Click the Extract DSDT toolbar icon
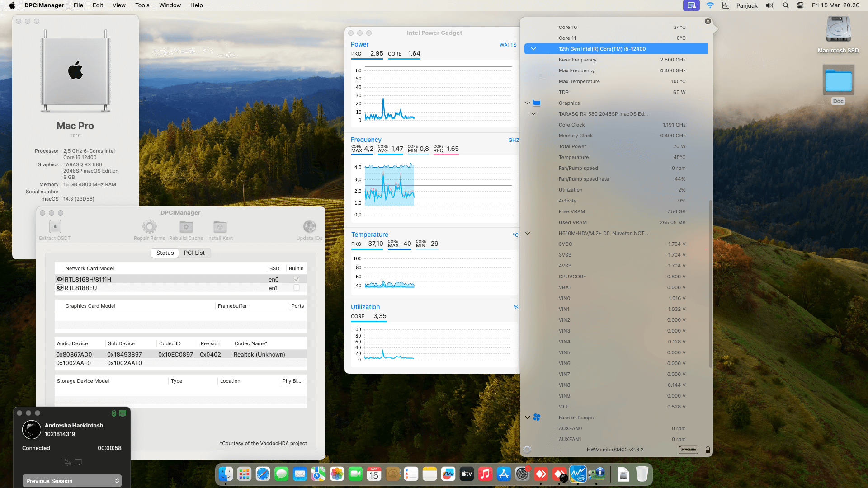 tap(54, 226)
